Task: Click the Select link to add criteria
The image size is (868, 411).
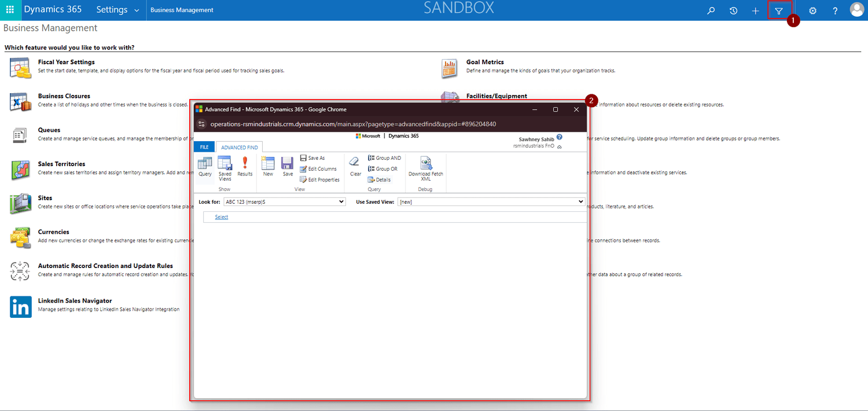Action: 221,216
